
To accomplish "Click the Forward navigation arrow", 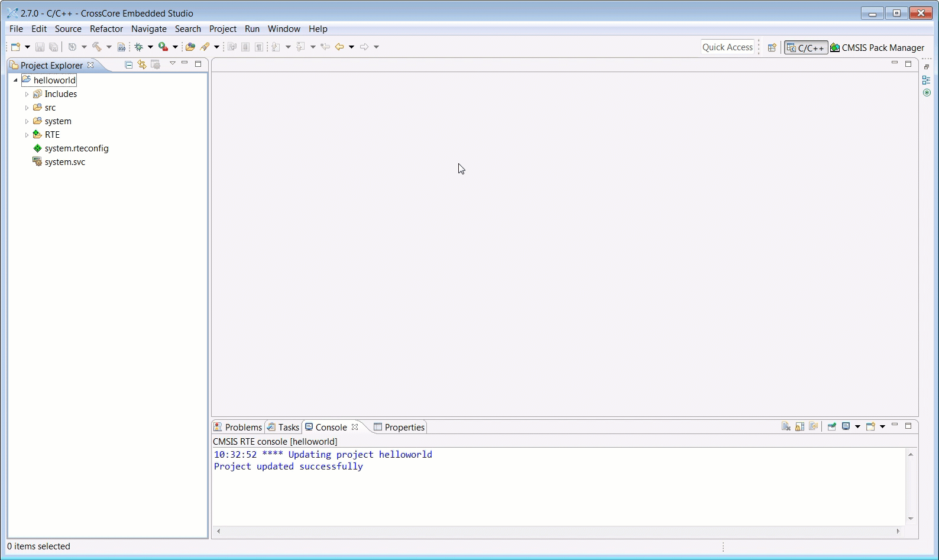I will coord(364,47).
